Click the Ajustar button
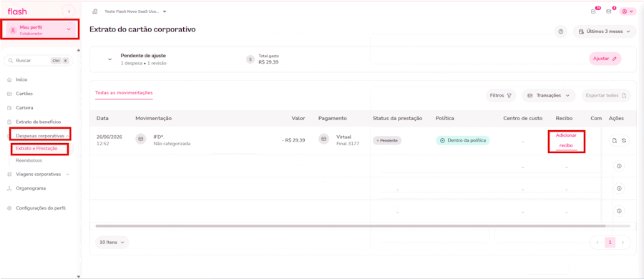 (x=605, y=59)
